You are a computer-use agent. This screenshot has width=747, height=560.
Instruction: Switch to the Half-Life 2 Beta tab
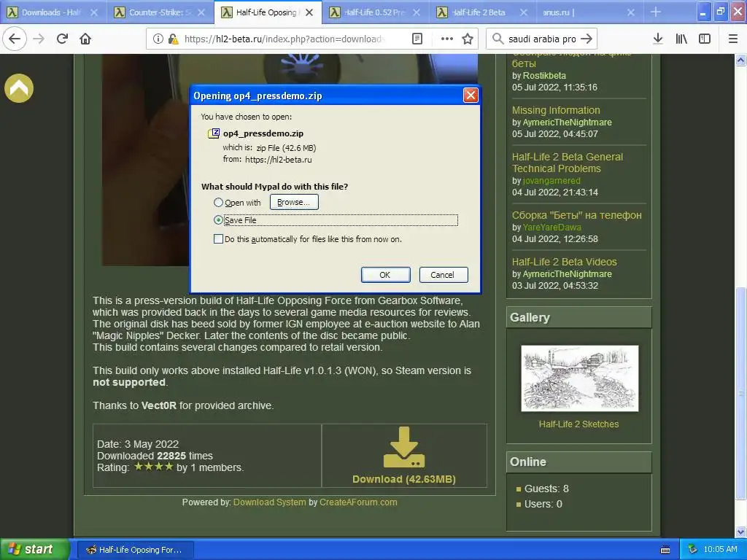(483, 12)
